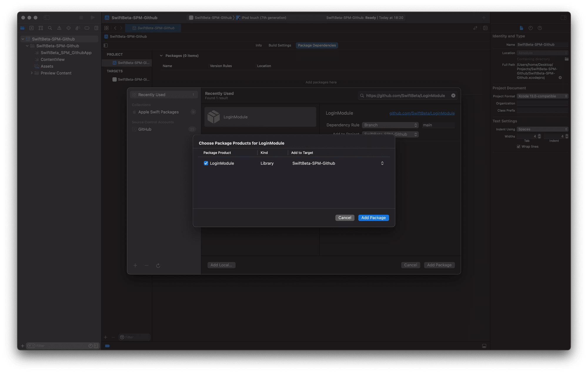Select Recently Used in package sidebar

(164, 95)
